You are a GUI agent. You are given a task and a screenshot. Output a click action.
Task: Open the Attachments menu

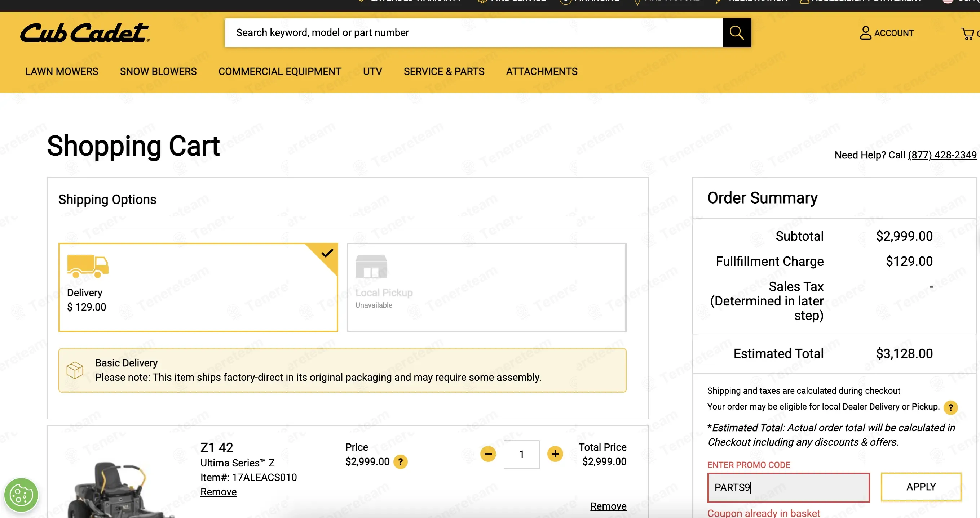[x=542, y=71]
